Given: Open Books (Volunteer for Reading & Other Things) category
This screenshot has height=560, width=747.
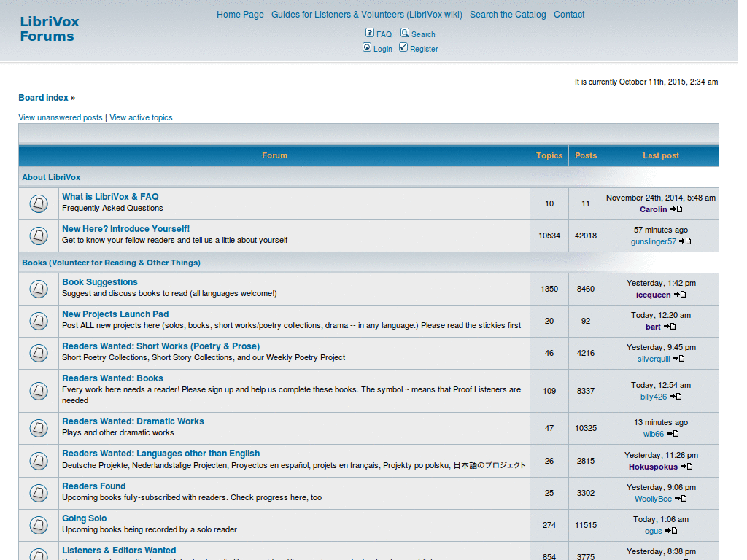Looking at the screenshot, I should pyautogui.click(x=111, y=262).
